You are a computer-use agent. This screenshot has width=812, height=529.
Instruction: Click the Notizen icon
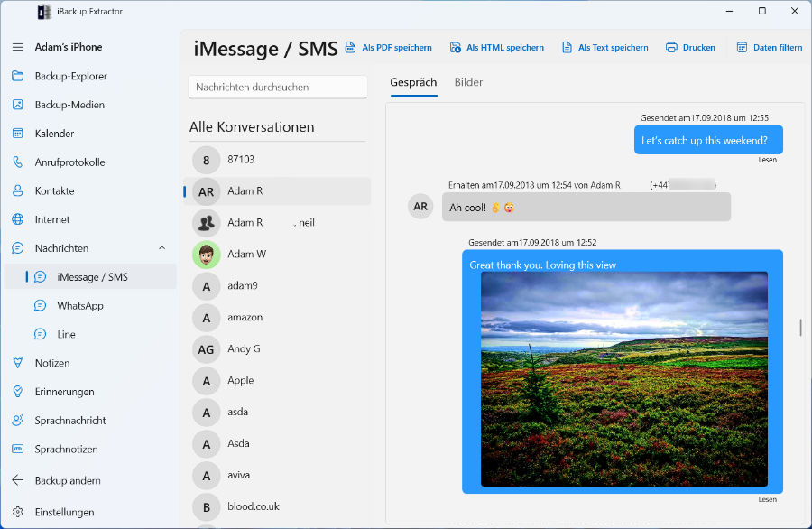[x=18, y=363]
